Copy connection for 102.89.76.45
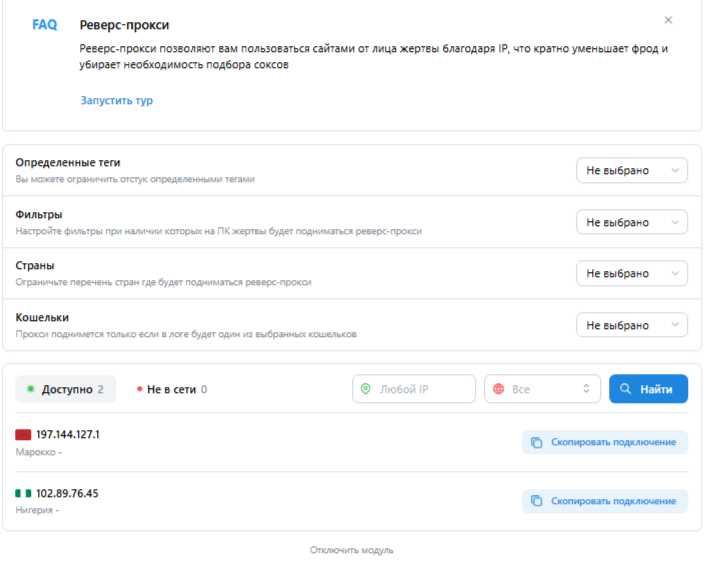719x561 pixels. [605, 501]
